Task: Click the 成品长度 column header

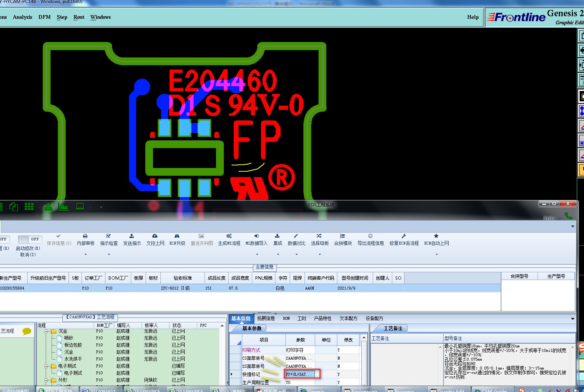Action: [x=216, y=278]
